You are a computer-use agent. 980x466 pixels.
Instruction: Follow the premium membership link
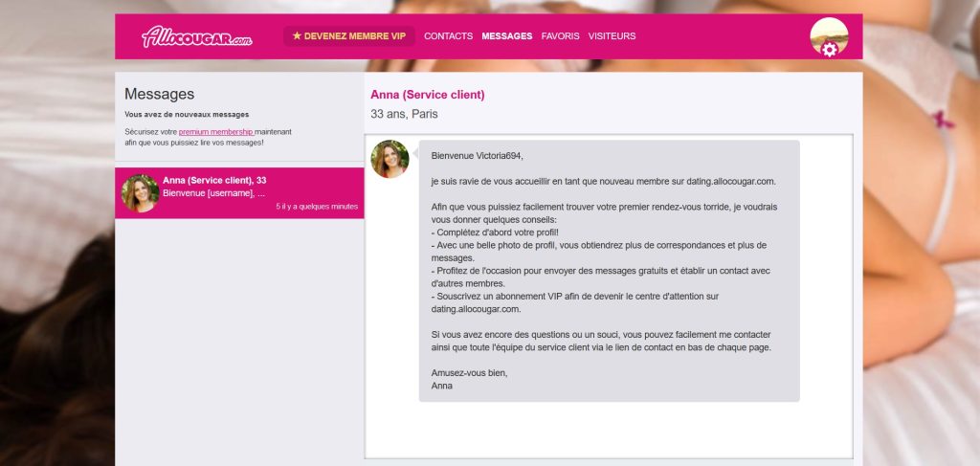click(215, 131)
